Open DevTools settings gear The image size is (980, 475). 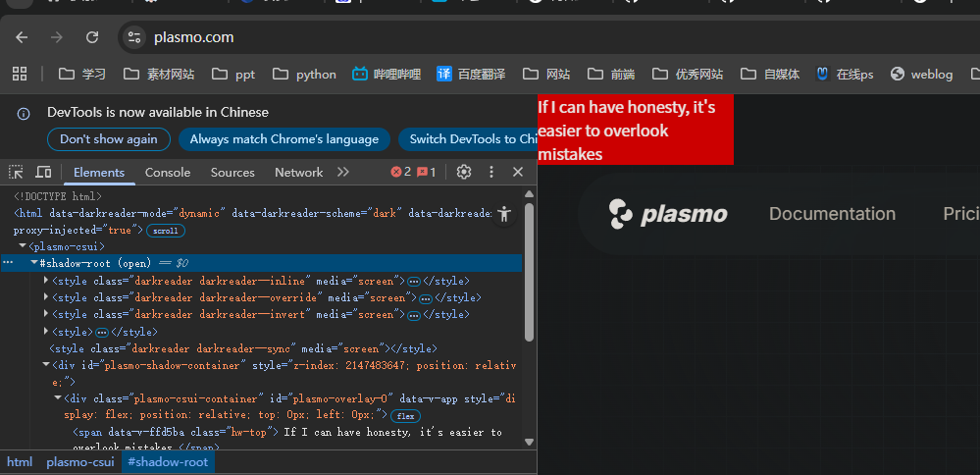pos(464,172)
